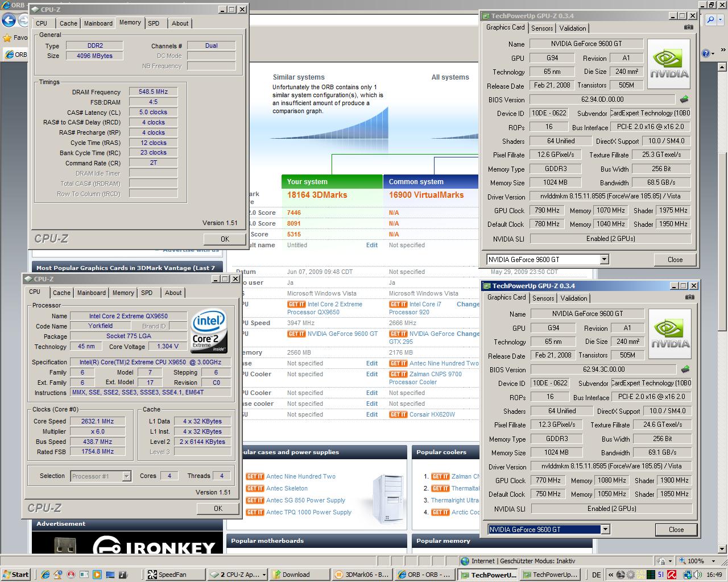Open Antec Nine Hundred Two case link
This screenshot has height=582, width=728.
click(301, 477)
